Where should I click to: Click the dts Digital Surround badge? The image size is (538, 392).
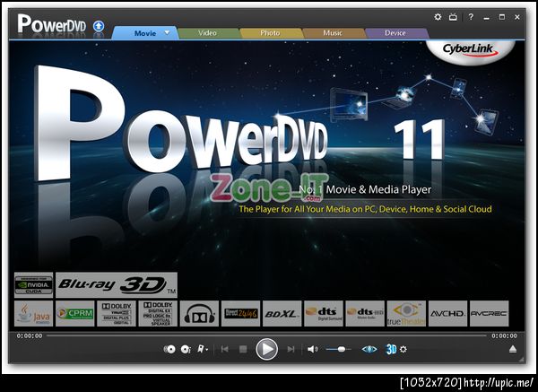point(323,313)
